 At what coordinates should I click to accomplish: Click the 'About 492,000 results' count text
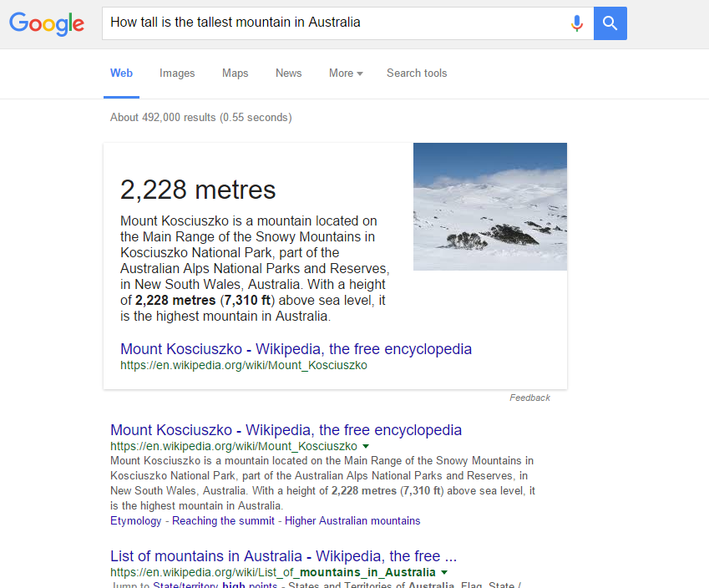(x=200, y=118)
